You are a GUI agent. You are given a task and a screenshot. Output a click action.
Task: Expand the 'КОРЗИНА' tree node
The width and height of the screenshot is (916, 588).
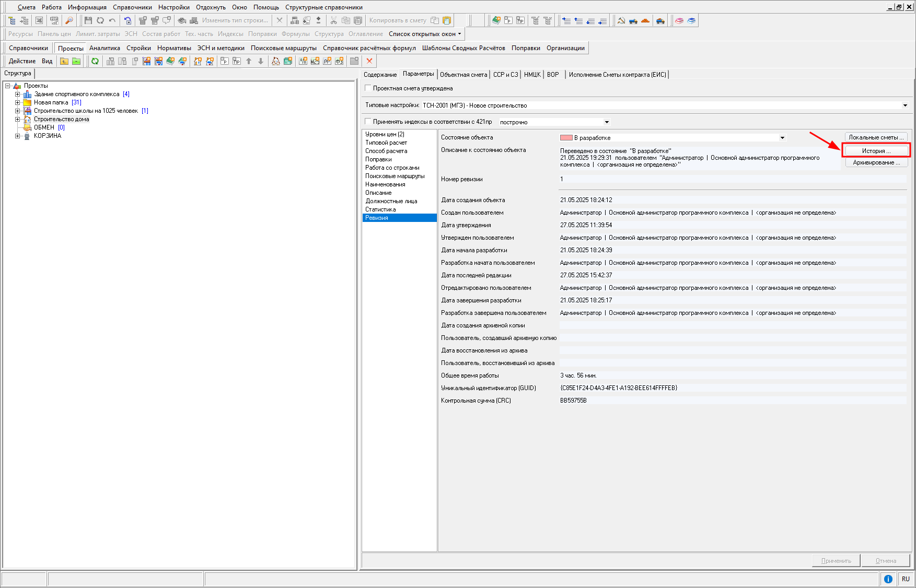(x=18, y=136)
